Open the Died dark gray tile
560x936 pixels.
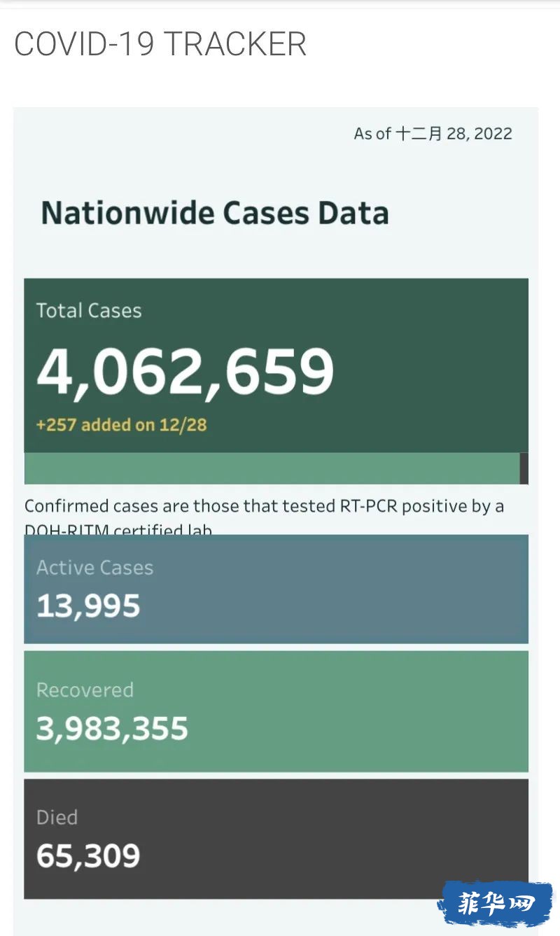pos(276,839)
